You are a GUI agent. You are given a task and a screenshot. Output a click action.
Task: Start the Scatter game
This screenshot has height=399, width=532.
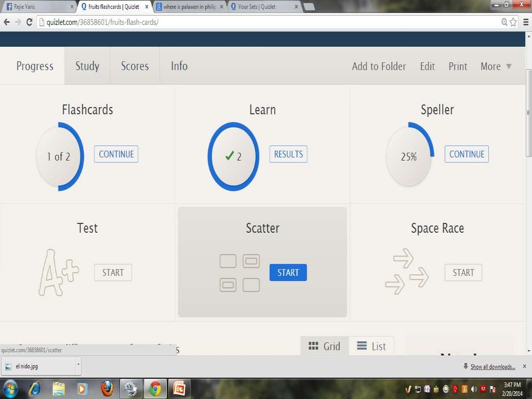click(288, 272)
